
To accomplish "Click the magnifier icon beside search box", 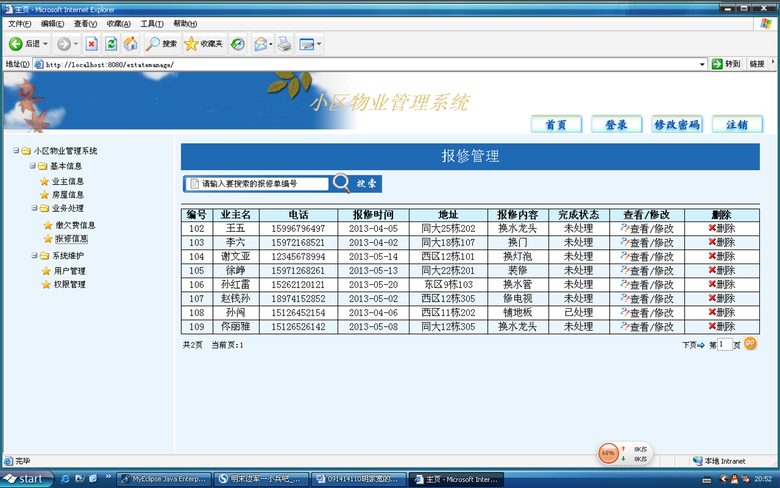I will coord(341,183).
